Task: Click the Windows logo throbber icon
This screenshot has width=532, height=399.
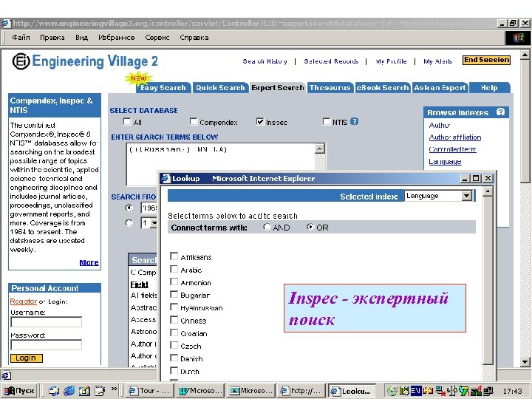Action: point(518,38)
